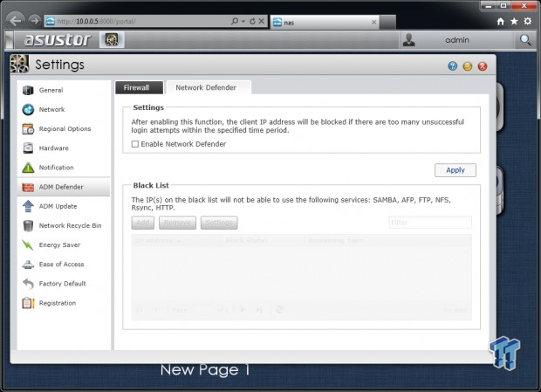
Task: Click the Remove button in Black List
Action: coord(177,223)
